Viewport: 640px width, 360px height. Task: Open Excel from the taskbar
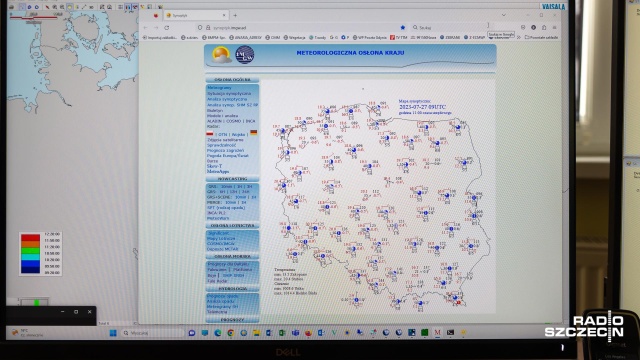point(282,333)
